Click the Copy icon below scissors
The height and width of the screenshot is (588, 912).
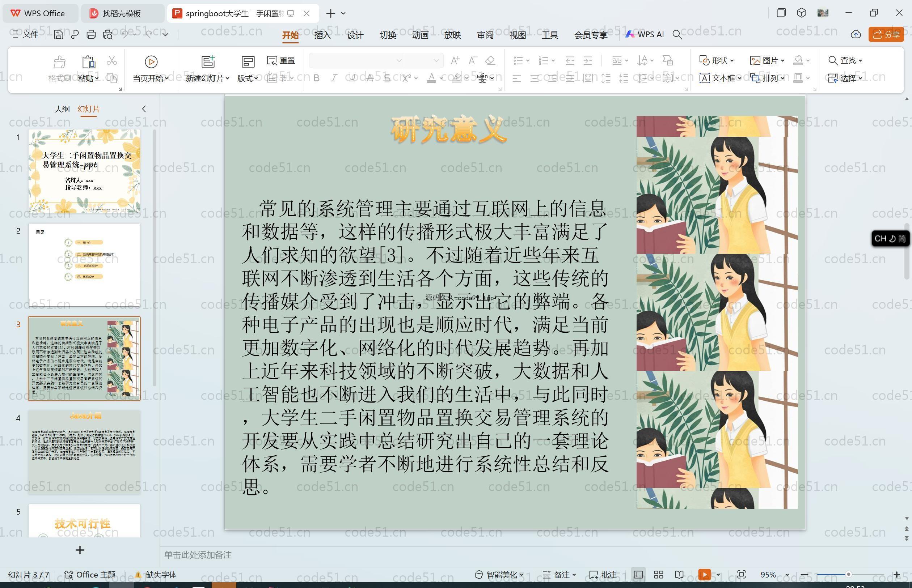point(111,78)
